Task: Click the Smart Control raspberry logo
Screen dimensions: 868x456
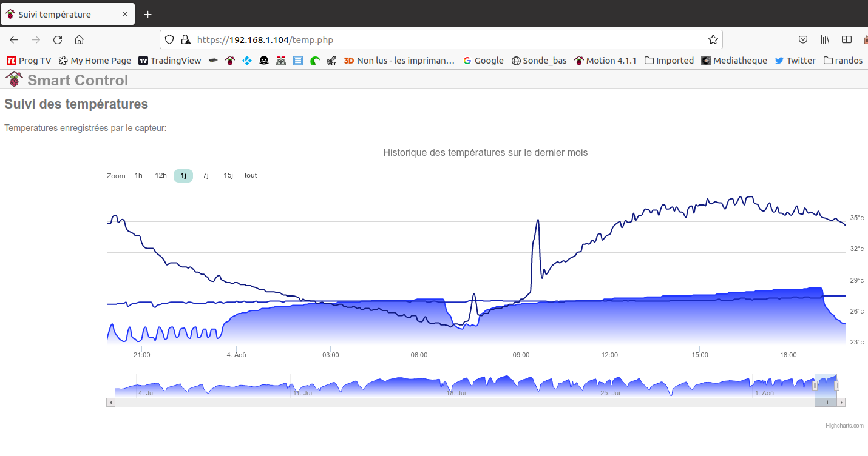Action: 13,79
